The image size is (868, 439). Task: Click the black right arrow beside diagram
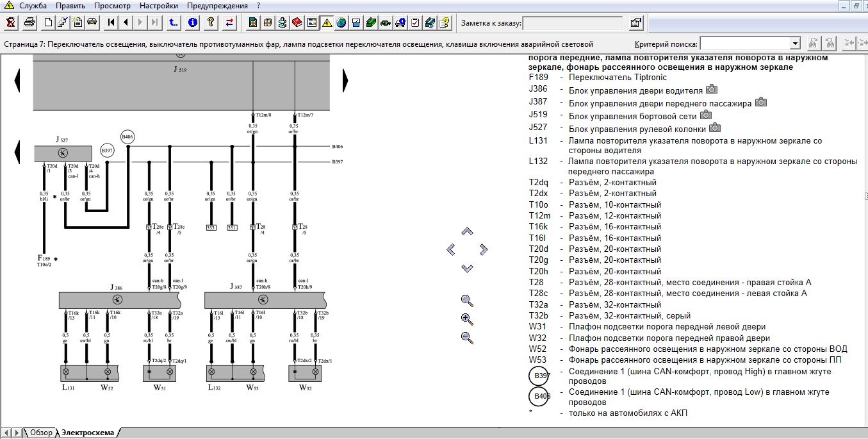tap(345, 81)
